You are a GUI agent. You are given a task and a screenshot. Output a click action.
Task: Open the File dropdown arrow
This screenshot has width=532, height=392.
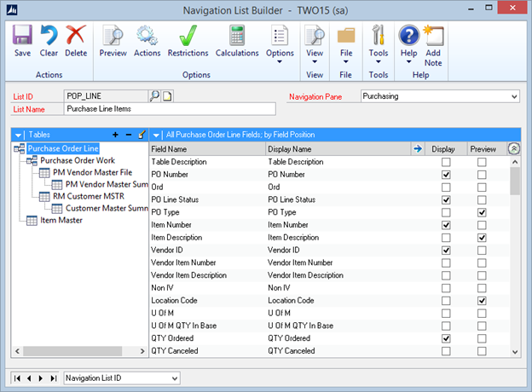[346, 61]
